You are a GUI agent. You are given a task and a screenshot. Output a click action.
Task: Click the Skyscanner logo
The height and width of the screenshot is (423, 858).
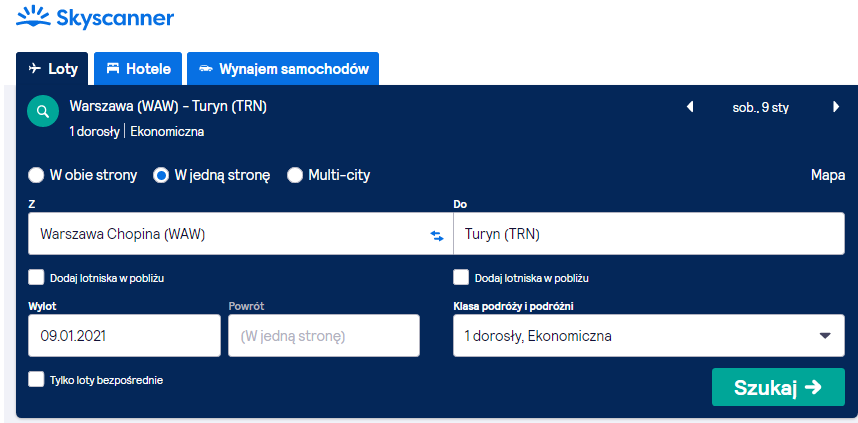(x=95, y=18)
